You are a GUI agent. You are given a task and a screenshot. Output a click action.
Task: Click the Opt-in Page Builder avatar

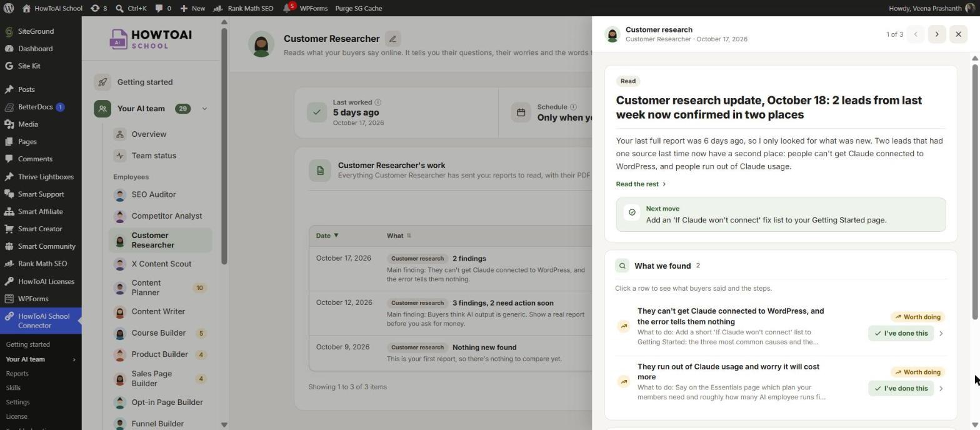[120, 402]
